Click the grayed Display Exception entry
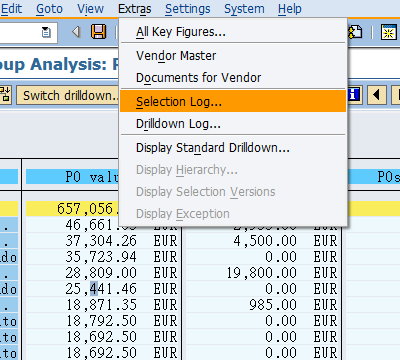 tap(233, 214)
